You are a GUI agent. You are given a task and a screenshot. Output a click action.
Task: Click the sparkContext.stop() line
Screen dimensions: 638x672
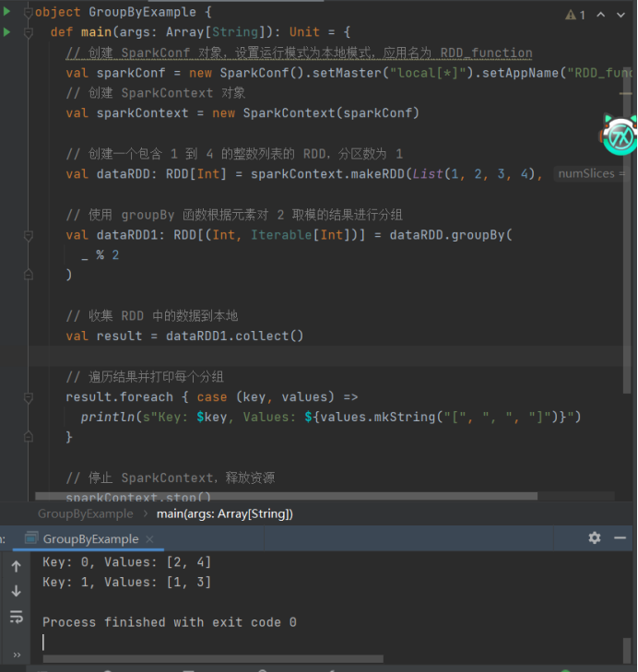coord(138,496)
